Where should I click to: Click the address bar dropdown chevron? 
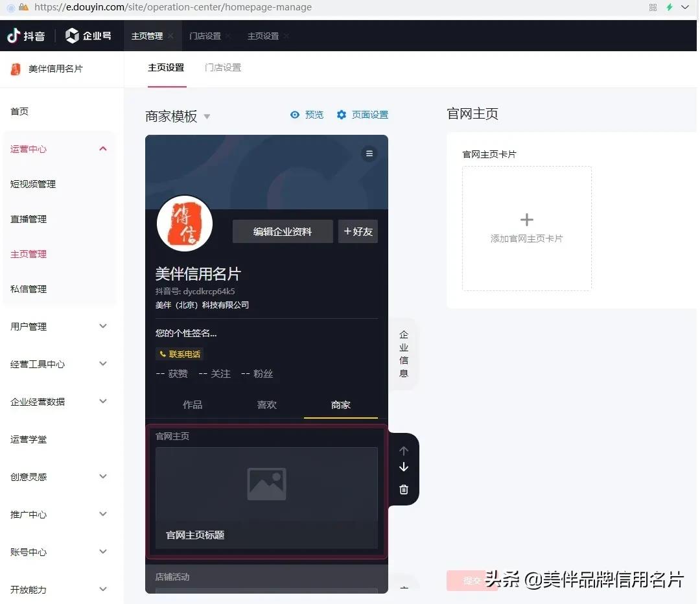click(685, 7)
